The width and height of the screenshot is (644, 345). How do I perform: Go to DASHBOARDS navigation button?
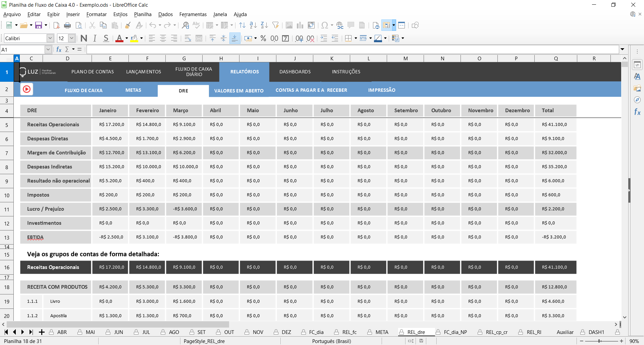[x=295, y=72]
